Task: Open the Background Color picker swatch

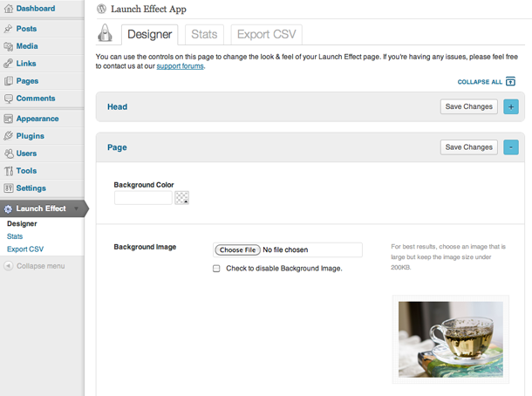Action: click(182, 198)
